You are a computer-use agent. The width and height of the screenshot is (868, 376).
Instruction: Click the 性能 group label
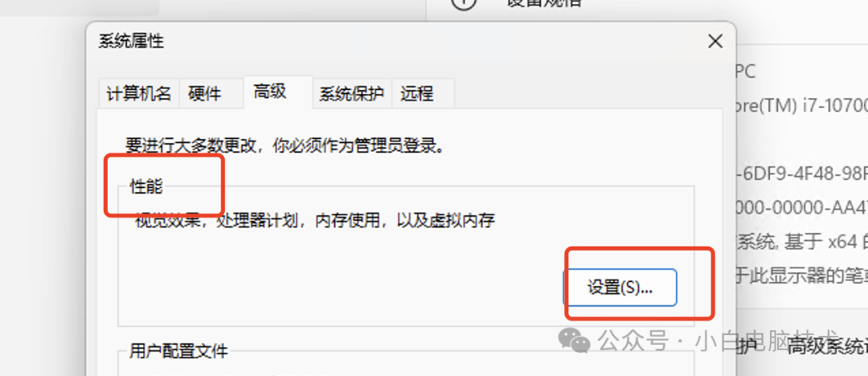[146, 186]
